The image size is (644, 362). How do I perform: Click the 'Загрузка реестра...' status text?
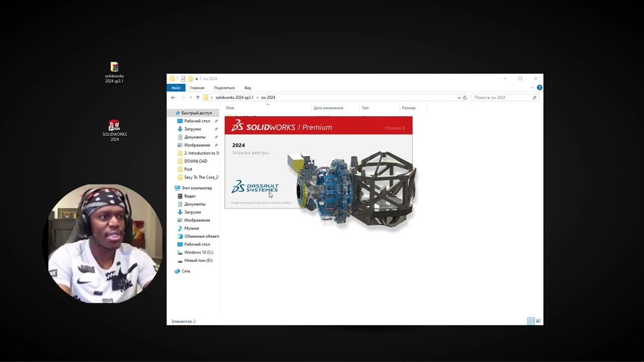tap(252, 153)
